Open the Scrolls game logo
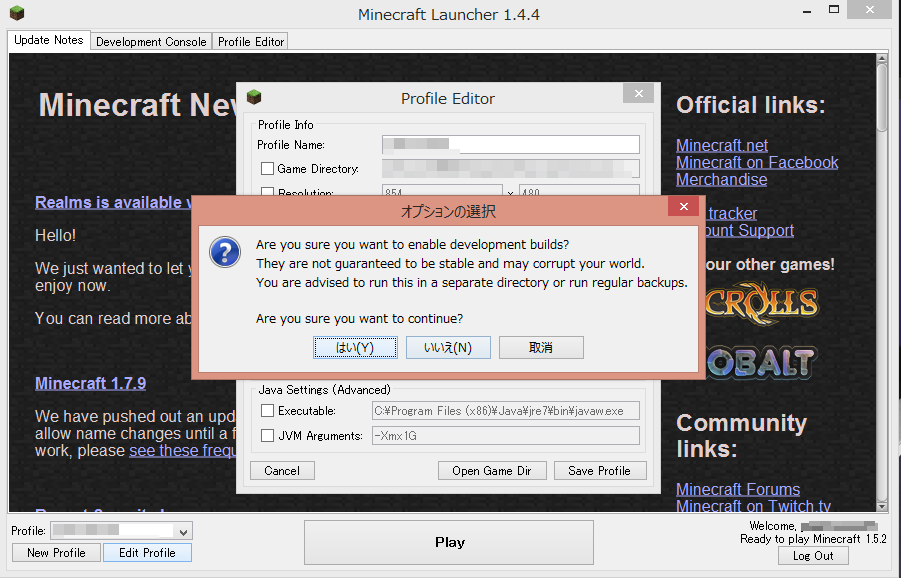 761,303
